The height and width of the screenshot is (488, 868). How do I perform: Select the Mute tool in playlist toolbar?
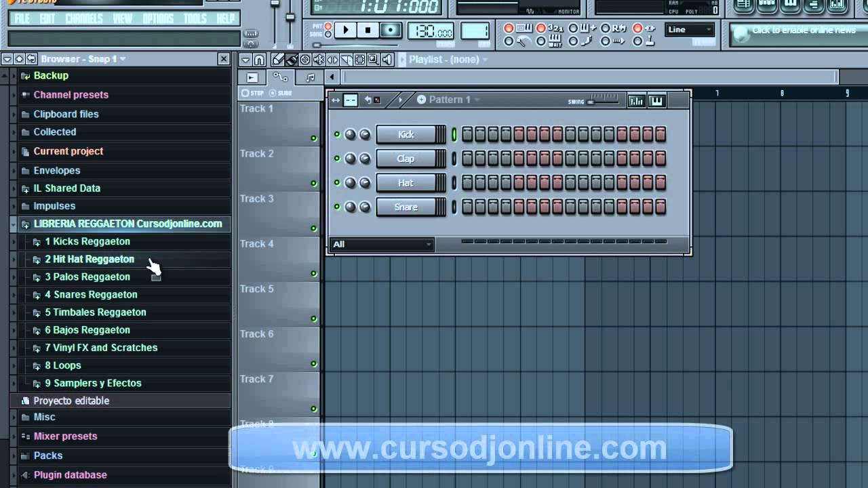click(319, 60)
